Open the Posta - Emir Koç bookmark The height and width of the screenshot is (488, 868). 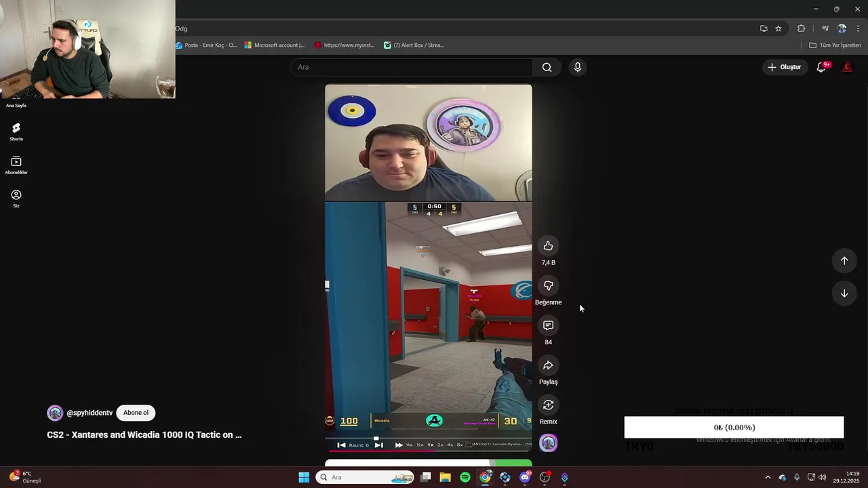pyautogui.click(x=206, y=45)
